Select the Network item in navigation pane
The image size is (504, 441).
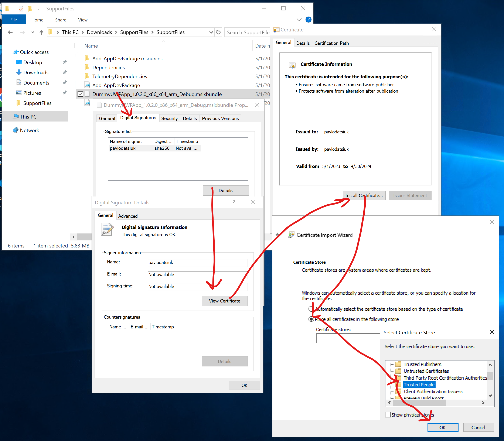(x=29, y=130)
